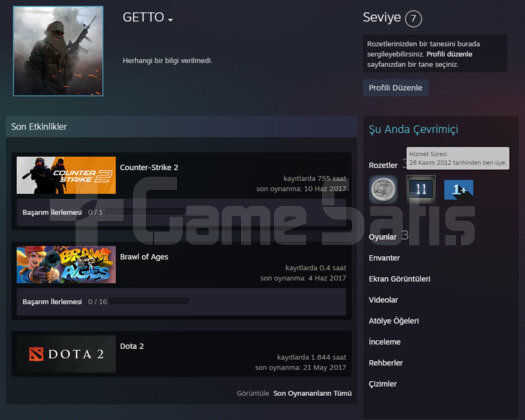Click the Counter-Strike 2 title link

tap(149, 167)
